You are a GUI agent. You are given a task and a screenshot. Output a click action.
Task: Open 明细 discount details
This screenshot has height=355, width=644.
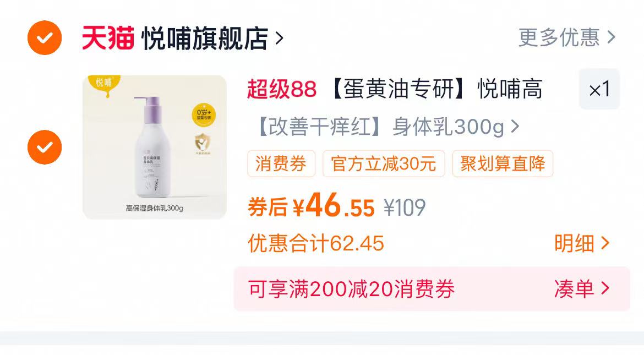point(582,243)
